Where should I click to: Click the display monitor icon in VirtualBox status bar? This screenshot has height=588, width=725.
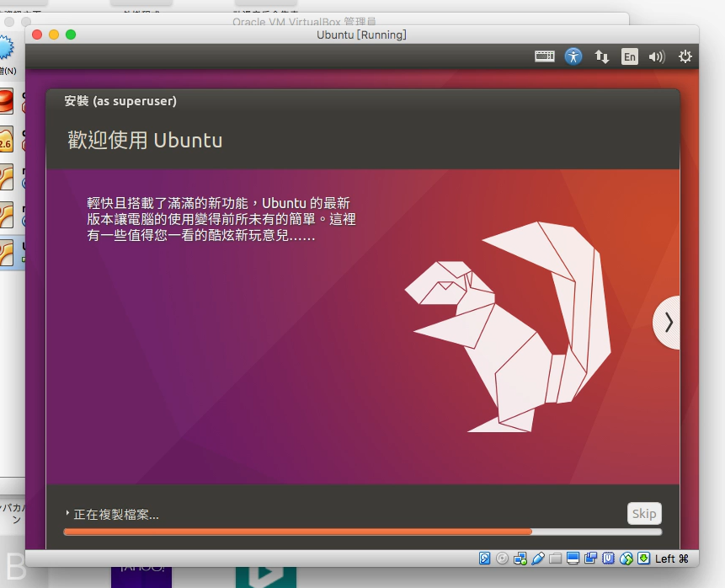(x=573, y=559)
